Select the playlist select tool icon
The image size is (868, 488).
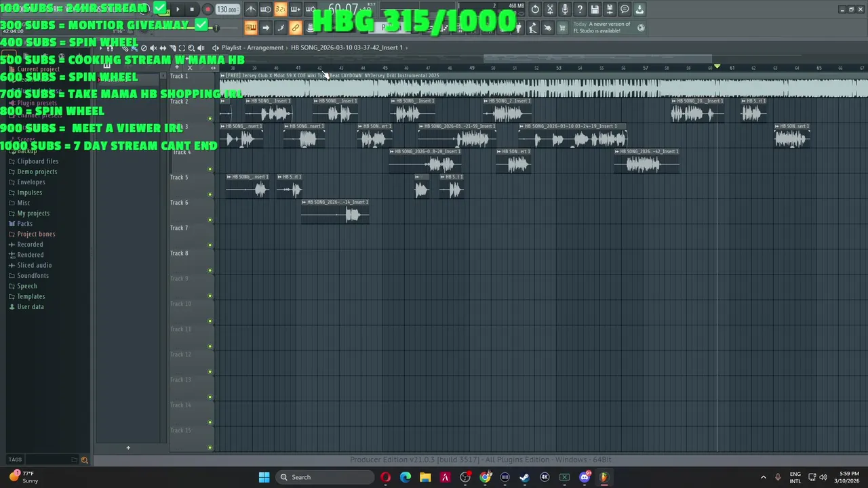click(182, 48)
